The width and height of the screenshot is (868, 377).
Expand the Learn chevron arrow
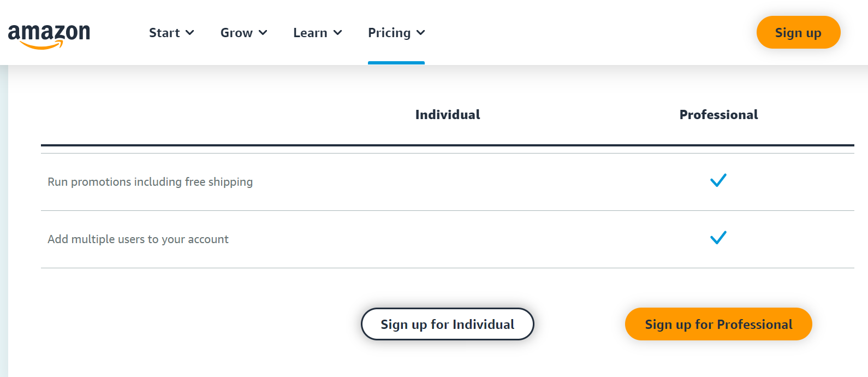click(x=338, y=33)
